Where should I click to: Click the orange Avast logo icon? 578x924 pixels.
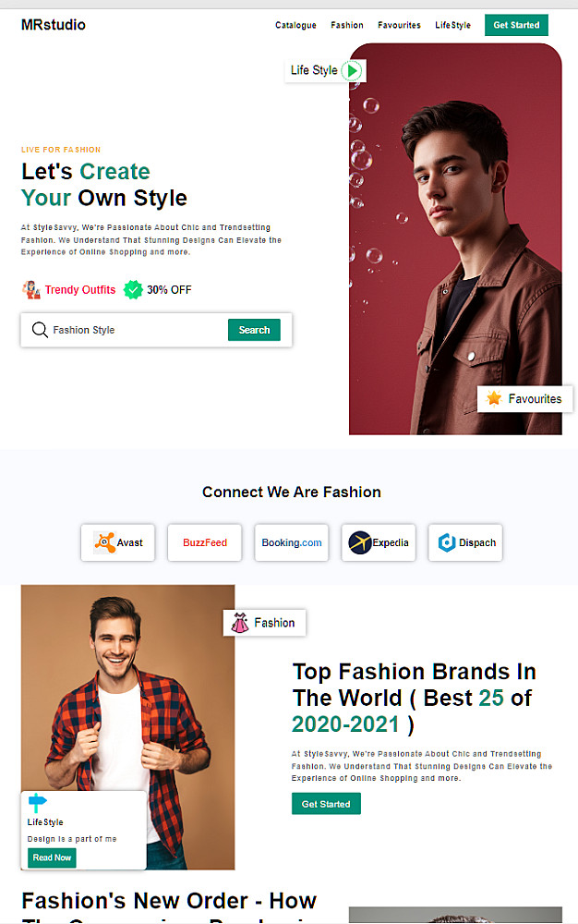coord(104,542)
